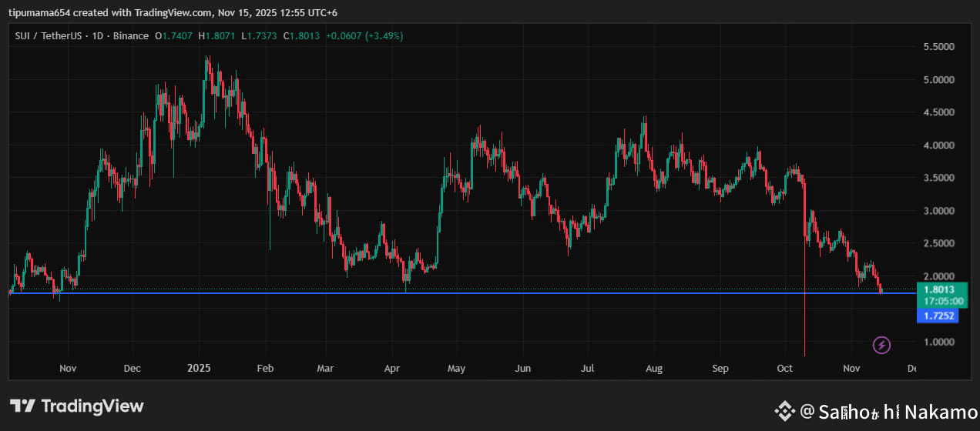Click the 2.5000 price axis label
980x431 pixels.
[x=939, y=243]
